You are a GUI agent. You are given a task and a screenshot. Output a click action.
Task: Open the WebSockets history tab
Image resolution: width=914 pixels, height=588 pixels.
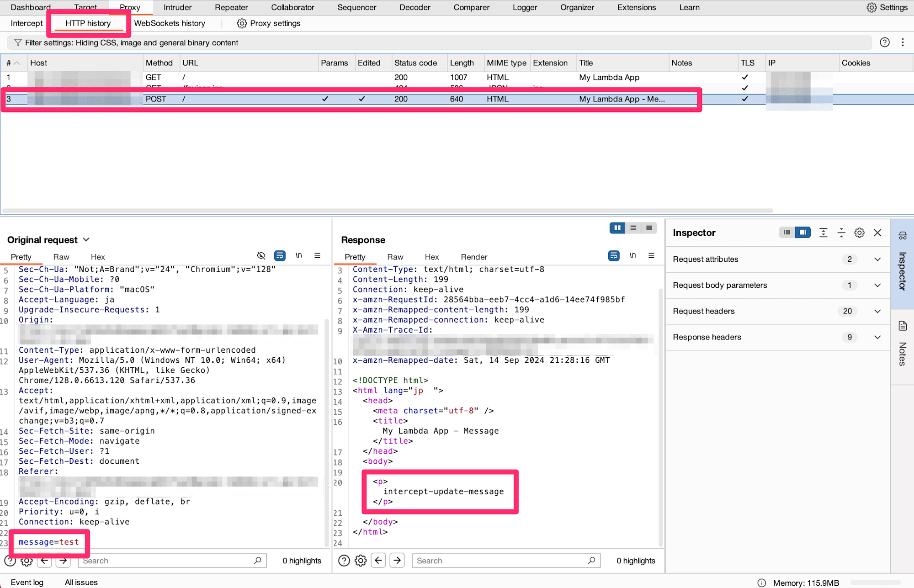(x=170, y=23)
